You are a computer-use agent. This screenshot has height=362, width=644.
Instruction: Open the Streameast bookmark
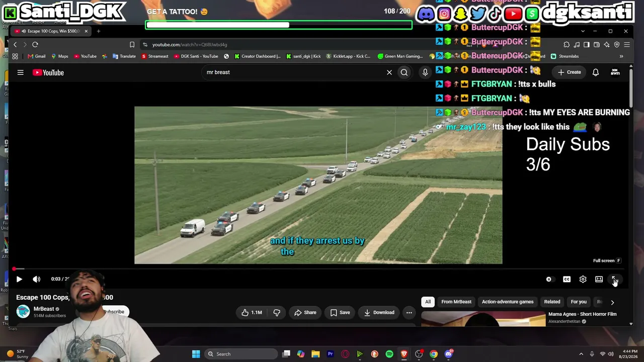coord(155,56)
